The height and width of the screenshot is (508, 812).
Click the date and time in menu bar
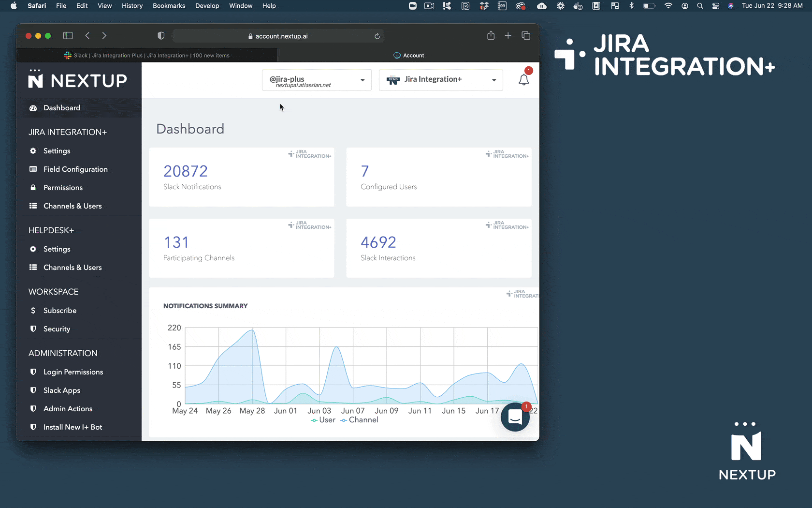772,6
